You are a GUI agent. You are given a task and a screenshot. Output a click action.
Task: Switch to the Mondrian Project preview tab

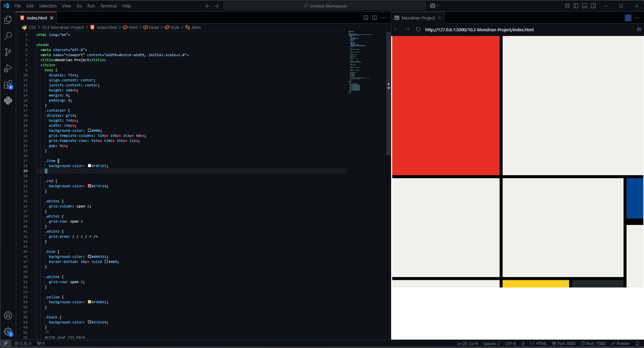418,18
